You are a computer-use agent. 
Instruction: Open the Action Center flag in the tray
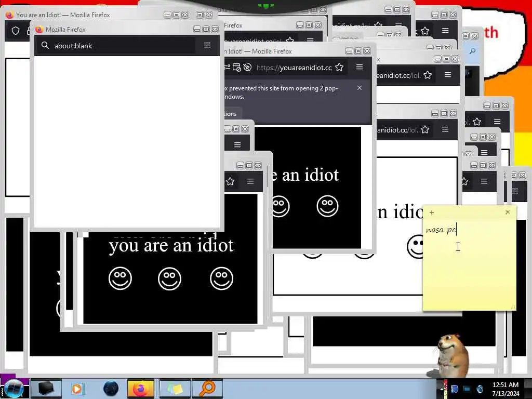pyautogui.click(x=455, y=389)
